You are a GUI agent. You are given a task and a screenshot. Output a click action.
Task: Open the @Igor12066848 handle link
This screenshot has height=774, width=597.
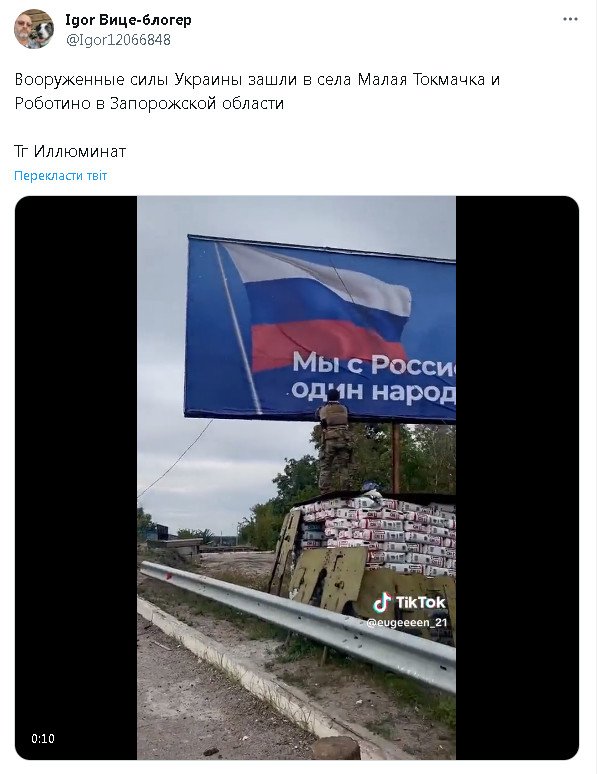(118, 39)
